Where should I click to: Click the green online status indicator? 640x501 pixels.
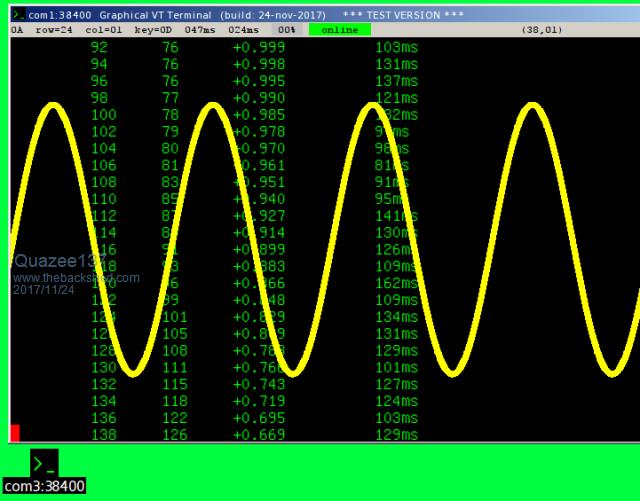(x=339, y=30)
